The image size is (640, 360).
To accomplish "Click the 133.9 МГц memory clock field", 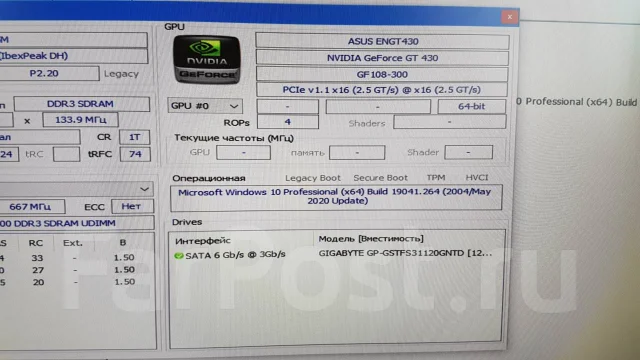I will tap(81, 120).
